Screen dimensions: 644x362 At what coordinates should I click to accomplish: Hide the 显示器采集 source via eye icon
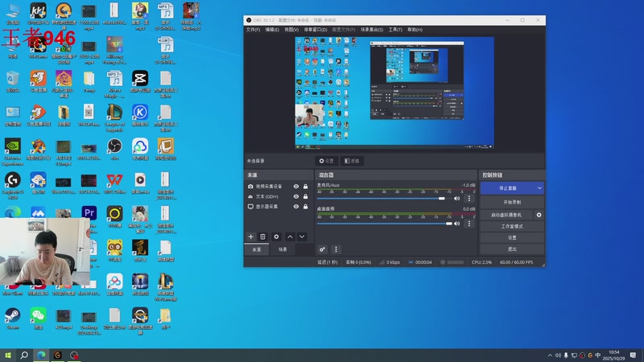(x=295, y=207)
